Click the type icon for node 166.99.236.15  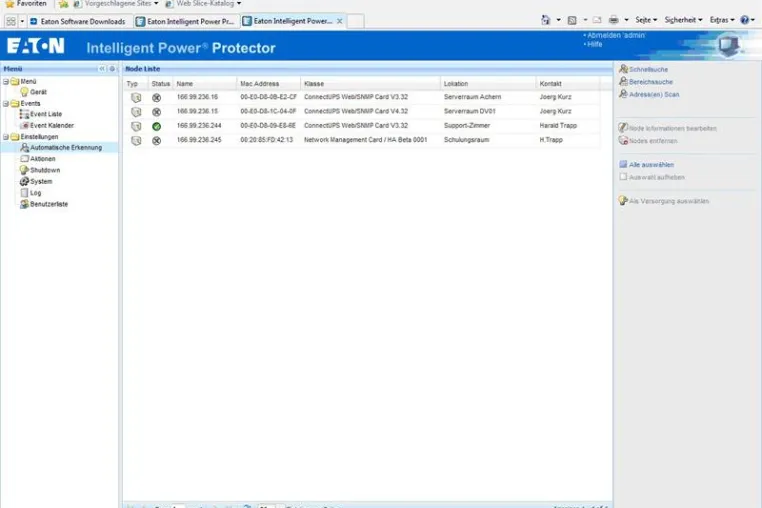point(136,112)
